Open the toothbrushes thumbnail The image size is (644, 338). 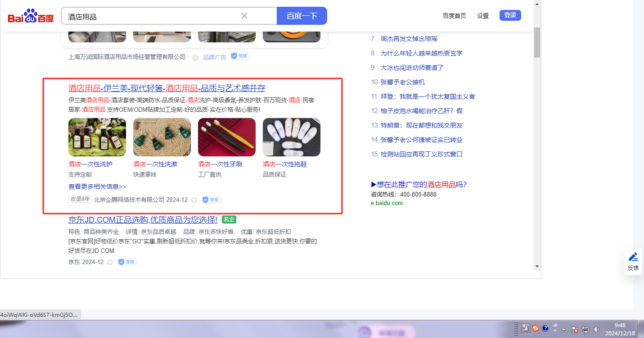[227, 137]
